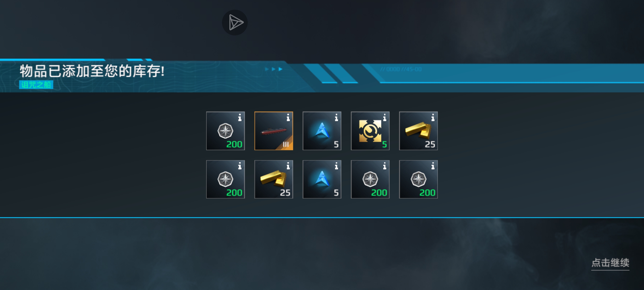Select the gold wrench repair item tile
The height and width of the screenshot is (290, 644).
pyautogui.click(x=370, y=131)
